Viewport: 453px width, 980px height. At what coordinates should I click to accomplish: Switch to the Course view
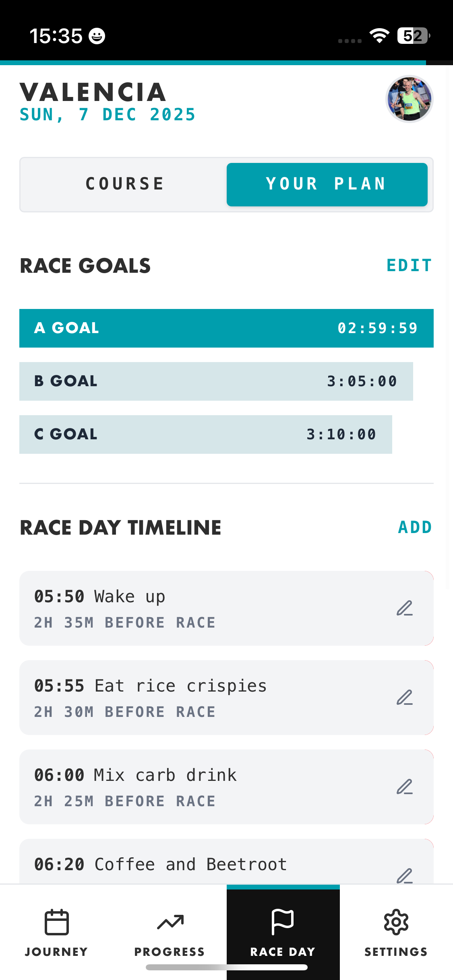coord(124,184)
